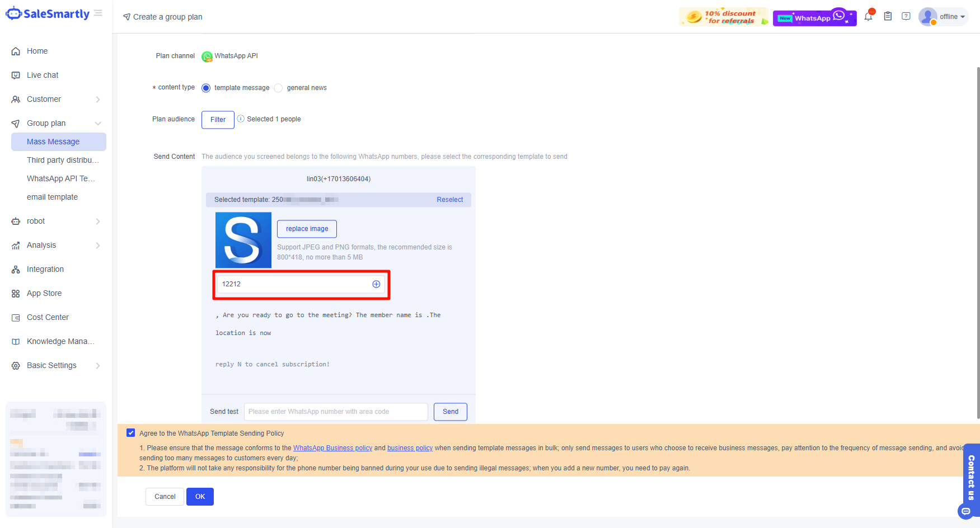Open the Contact us chat bubble icon
This screenshot has width=980, height=528.
tap(965, 511)
